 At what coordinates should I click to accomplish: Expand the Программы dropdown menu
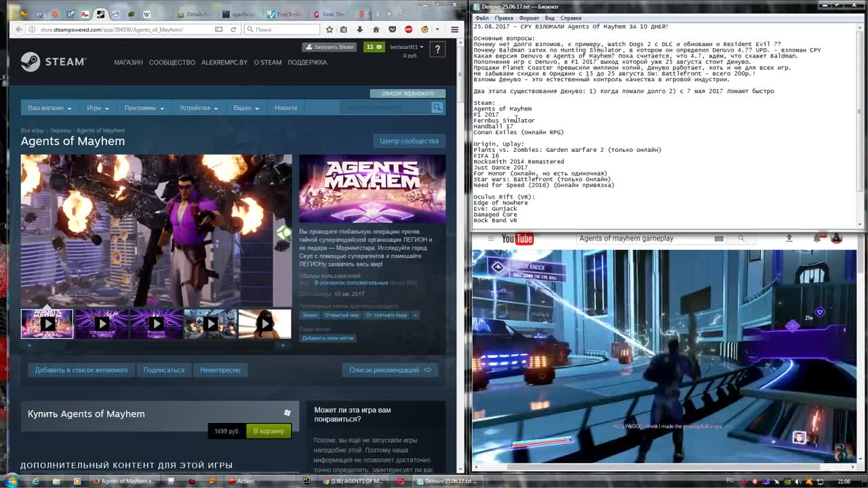pos(144,108)
